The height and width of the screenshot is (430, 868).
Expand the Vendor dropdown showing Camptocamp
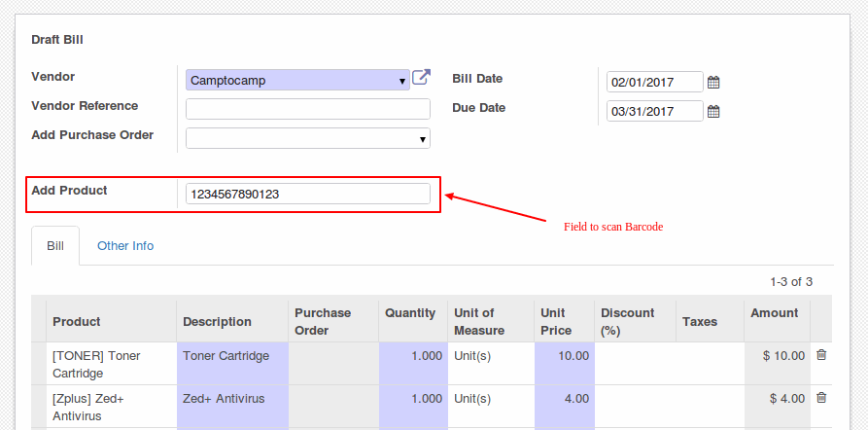(297, 80)
